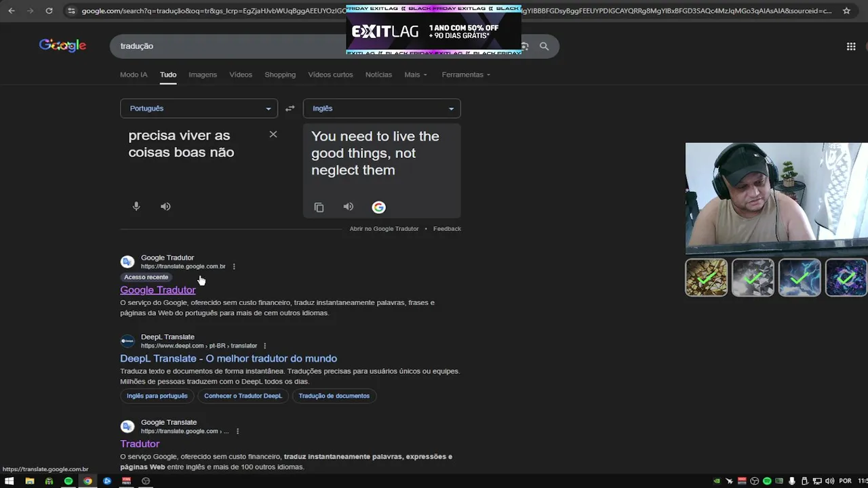868x488 pixels.
Task: Open Spotify from the taskbar
Action: point(68,481)
